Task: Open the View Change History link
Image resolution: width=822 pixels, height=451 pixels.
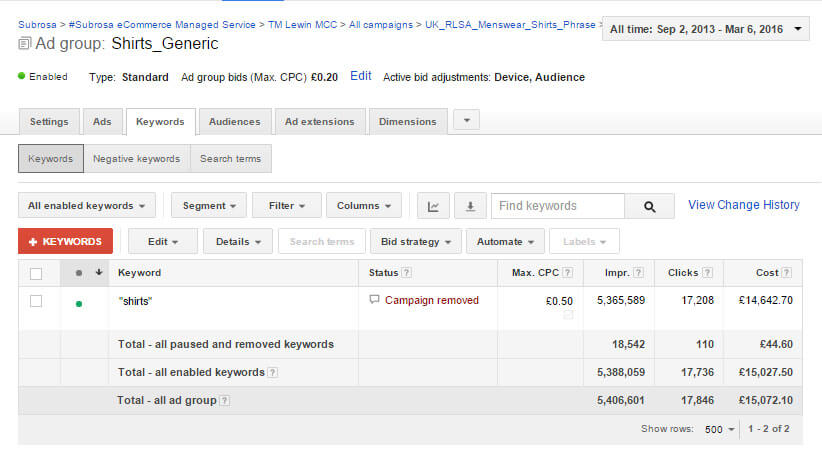Action: pos(744,205)
